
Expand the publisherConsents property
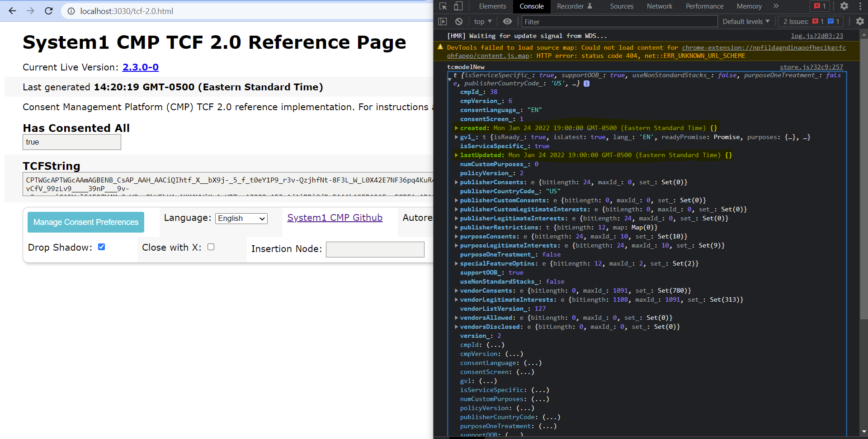[457, 182]
